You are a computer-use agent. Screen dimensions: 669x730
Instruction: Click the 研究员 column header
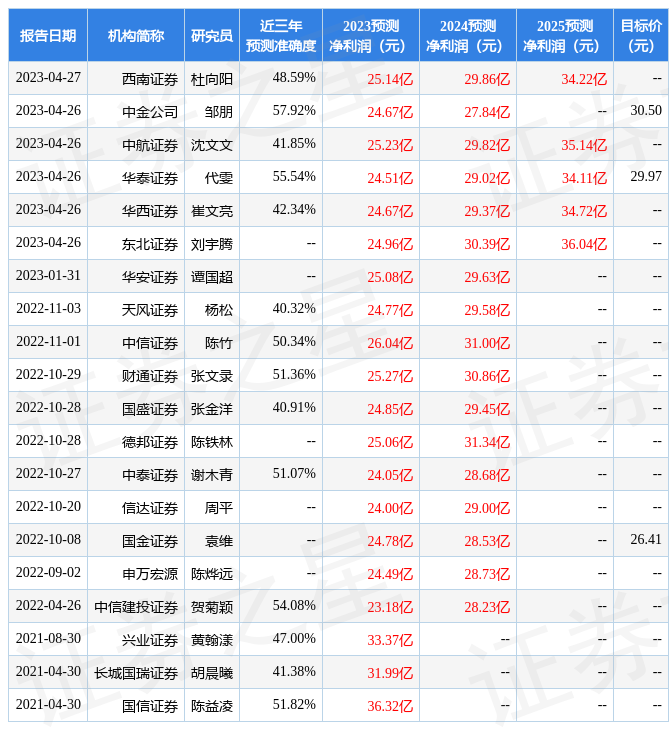point(212,35)
